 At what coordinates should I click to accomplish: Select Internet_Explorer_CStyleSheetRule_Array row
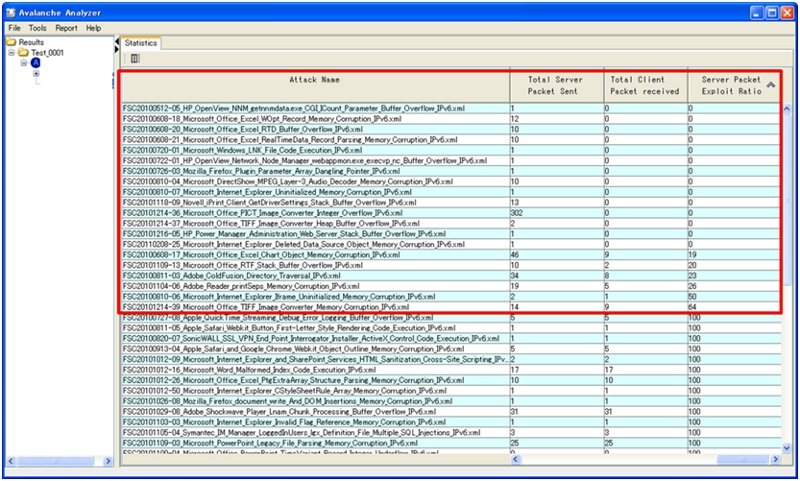pos(451,391)
